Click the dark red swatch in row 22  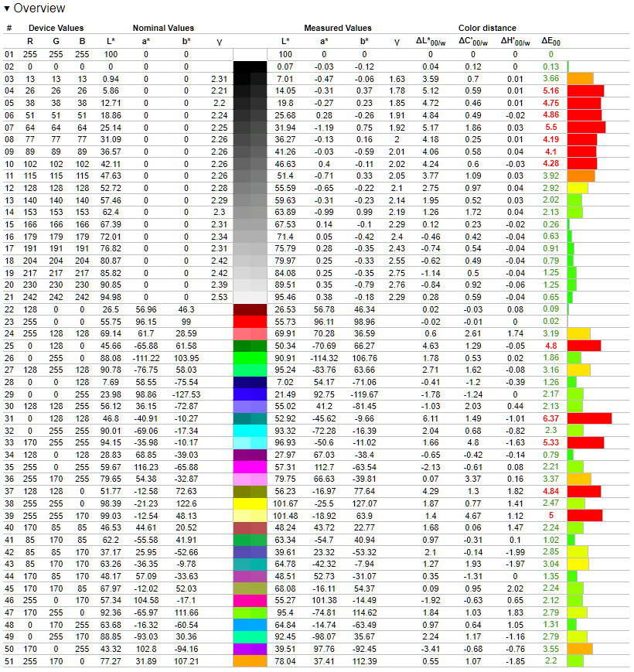(250, 309)
